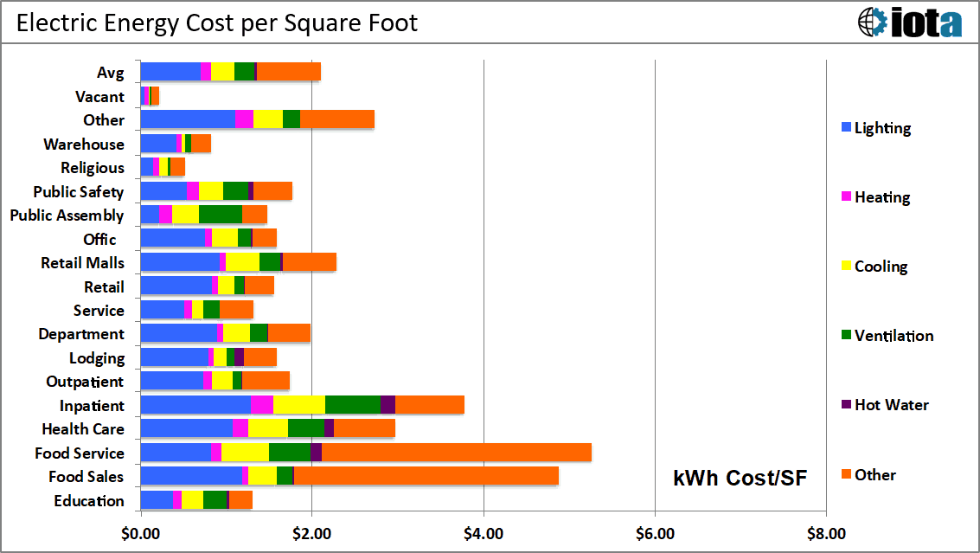Image resolution: width=980 pixels, height=553 pixels.
Task: Click the kWh Cost/SF text label
Action: pyautogui.click(x=740, y=478)
